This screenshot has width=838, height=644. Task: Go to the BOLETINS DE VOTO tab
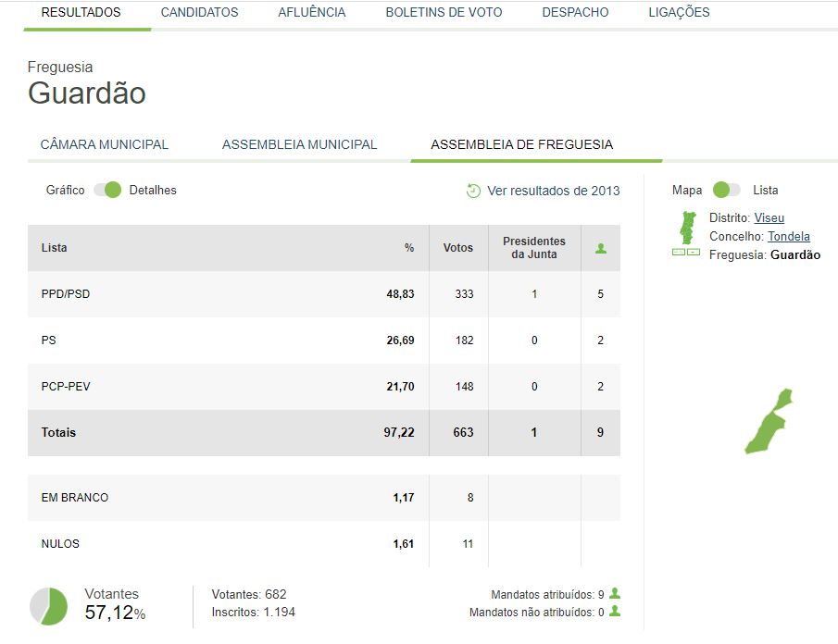pyautogui.click(x=444, y=13)
